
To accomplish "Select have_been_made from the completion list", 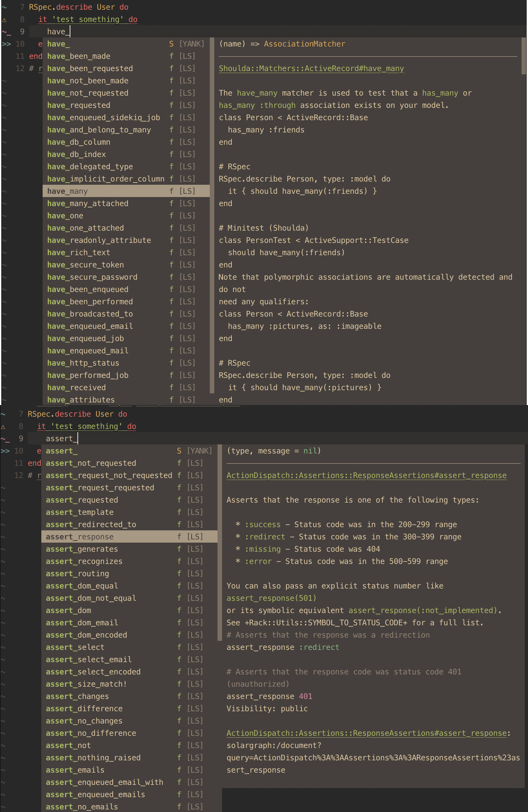I will [79, 56].
